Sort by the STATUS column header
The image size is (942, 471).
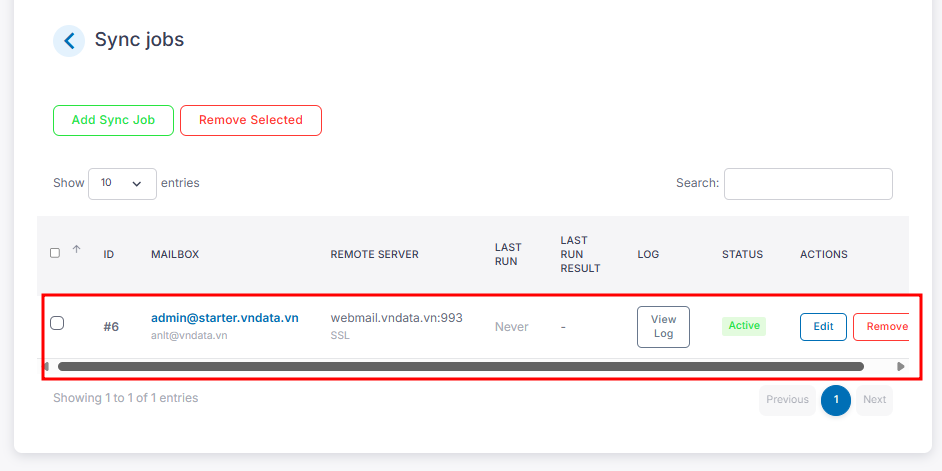743,254
